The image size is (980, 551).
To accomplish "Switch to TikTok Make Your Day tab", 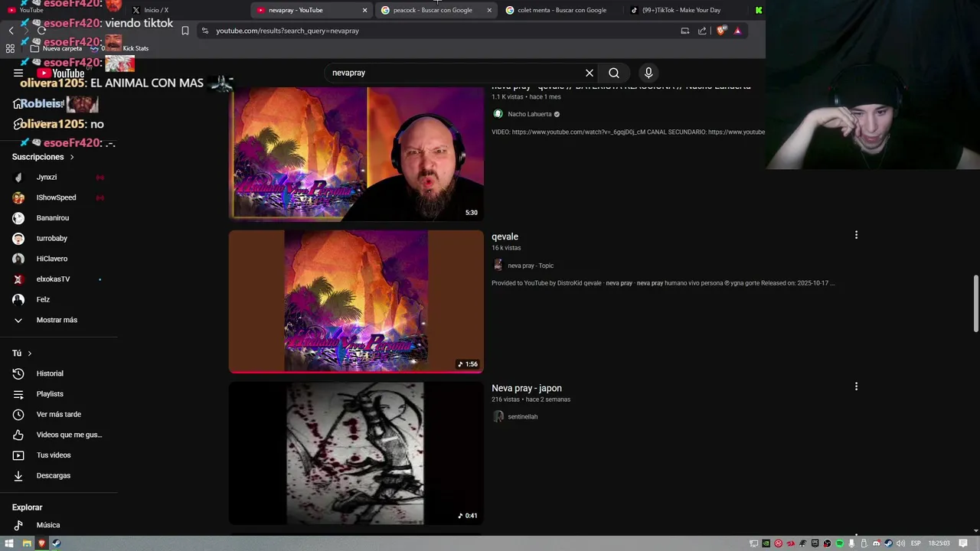I will (x=681, y=10).
